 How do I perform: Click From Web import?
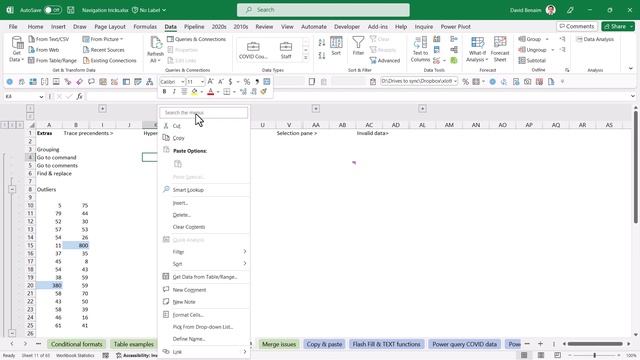pyautogui.click(x=44, y=50)
